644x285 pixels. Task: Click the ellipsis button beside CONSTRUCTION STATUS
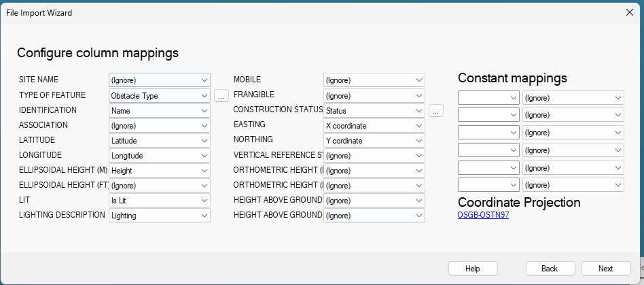[435, 110]
